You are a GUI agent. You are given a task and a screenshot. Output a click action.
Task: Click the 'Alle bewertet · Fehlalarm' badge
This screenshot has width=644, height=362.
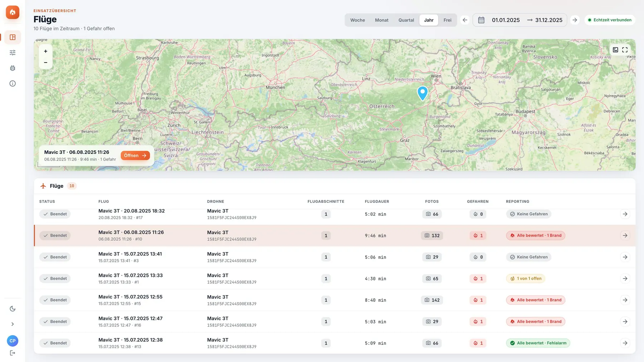coord(538,343)
